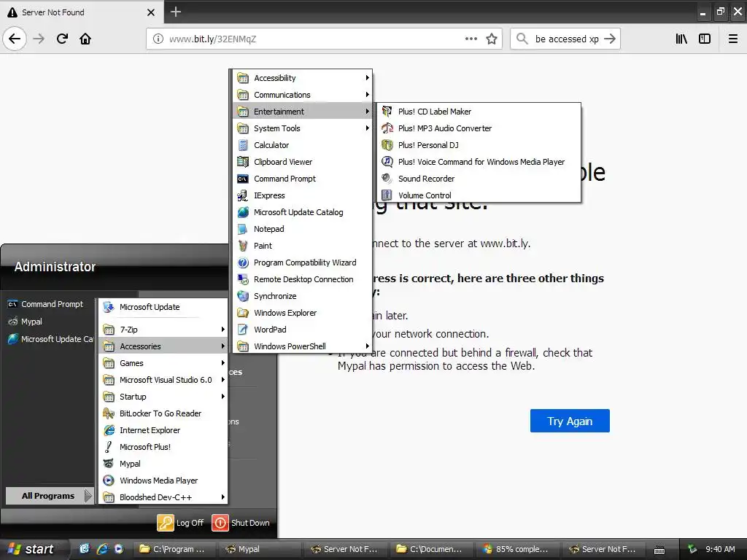Open Internet Explorer quick launch icon
Viewport: 747px width, 560px height.
102,549
